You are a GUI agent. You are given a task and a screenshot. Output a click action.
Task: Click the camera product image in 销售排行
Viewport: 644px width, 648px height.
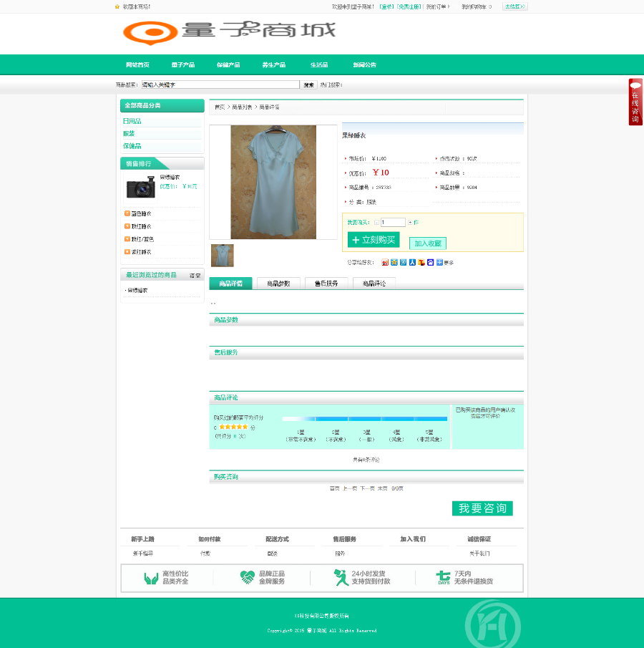click(141, 187)
